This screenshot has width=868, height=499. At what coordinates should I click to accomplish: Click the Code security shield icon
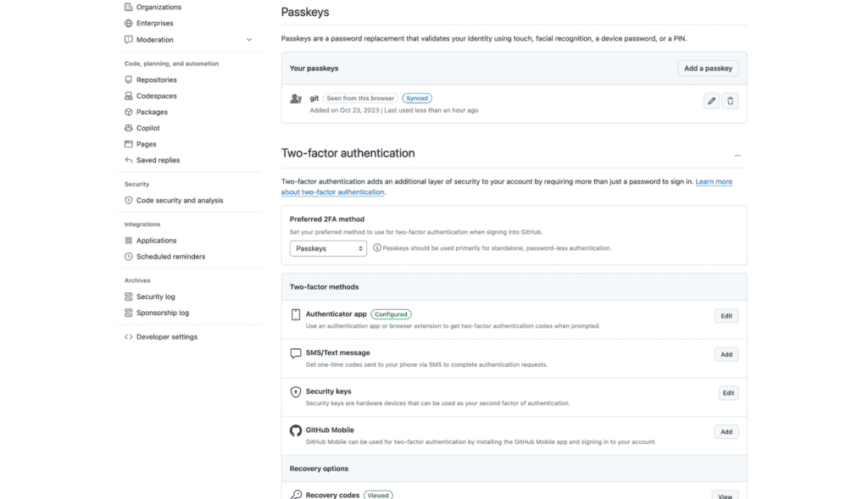click(x=129, y=201)
